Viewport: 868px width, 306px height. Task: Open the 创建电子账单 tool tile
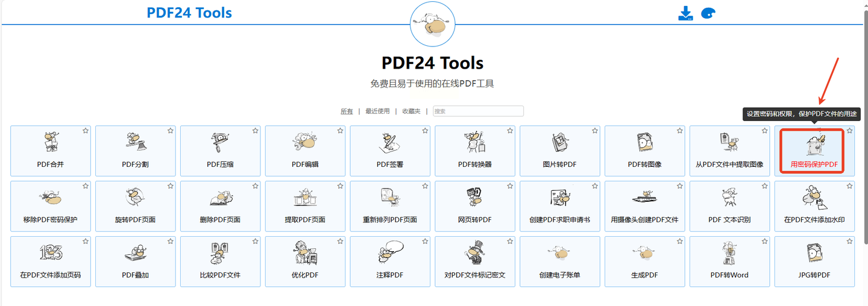pos(560,261)
